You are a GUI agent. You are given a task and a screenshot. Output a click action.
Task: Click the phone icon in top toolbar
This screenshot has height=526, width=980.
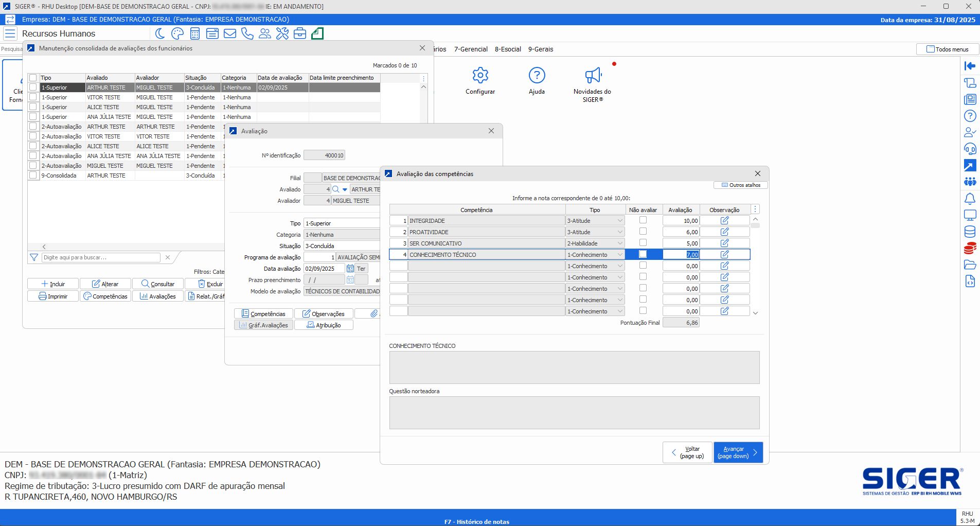(x=247, y=34)
